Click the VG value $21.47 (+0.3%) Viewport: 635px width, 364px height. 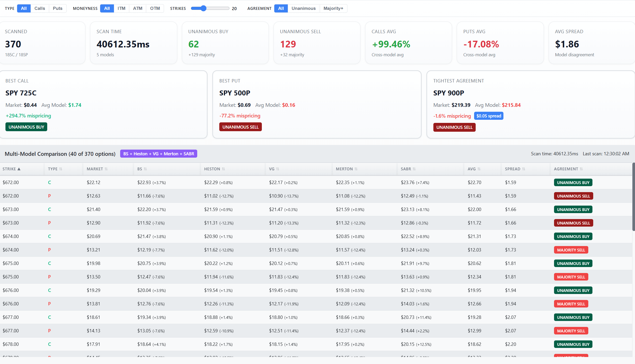283,209
